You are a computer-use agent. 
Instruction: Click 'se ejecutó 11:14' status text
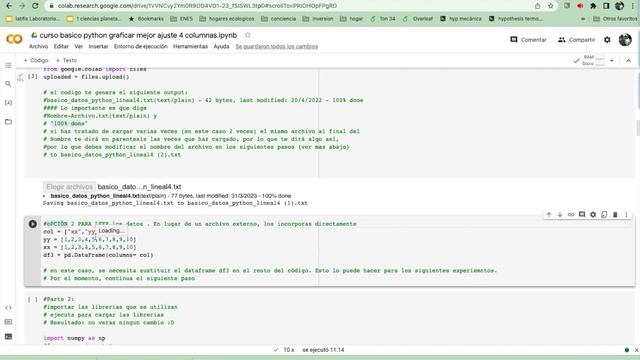click(323, 350)
